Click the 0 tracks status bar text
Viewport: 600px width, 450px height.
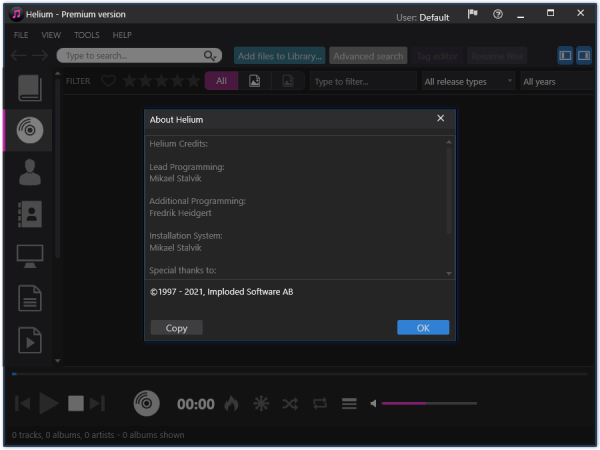[x=98, y=435]
